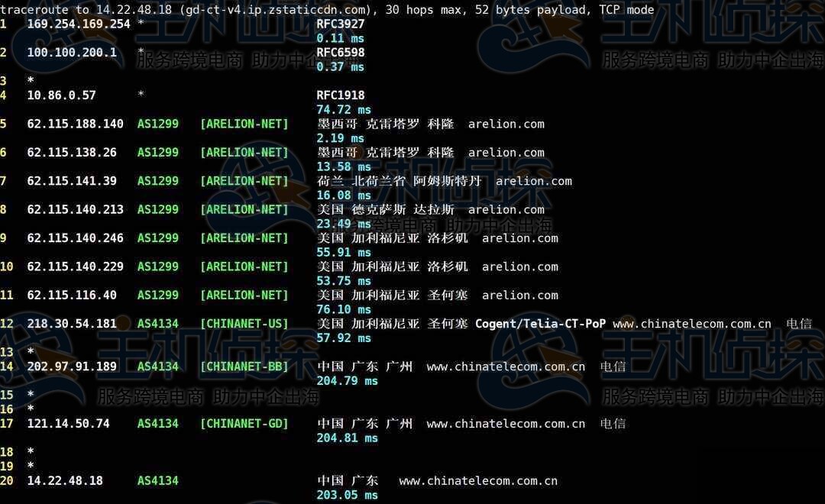
Task: Click arelion.com on the 达拉斯 row
Action: click(506, 209)
